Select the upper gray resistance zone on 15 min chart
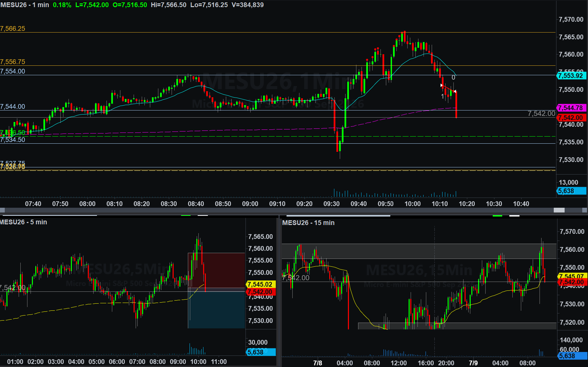Viewport: 588px width, 367px height. click(419, 251)
